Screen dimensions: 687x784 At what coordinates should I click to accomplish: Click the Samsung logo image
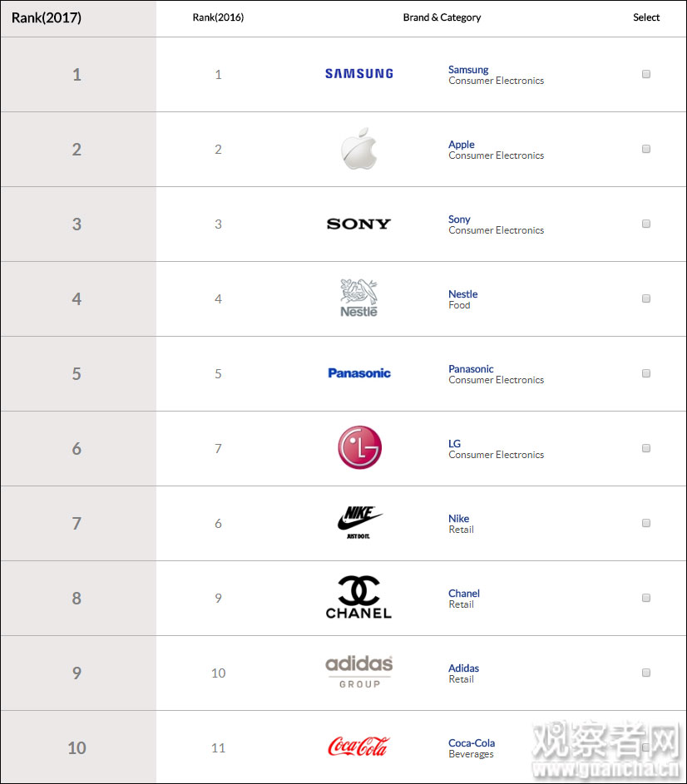pos(358,74)
